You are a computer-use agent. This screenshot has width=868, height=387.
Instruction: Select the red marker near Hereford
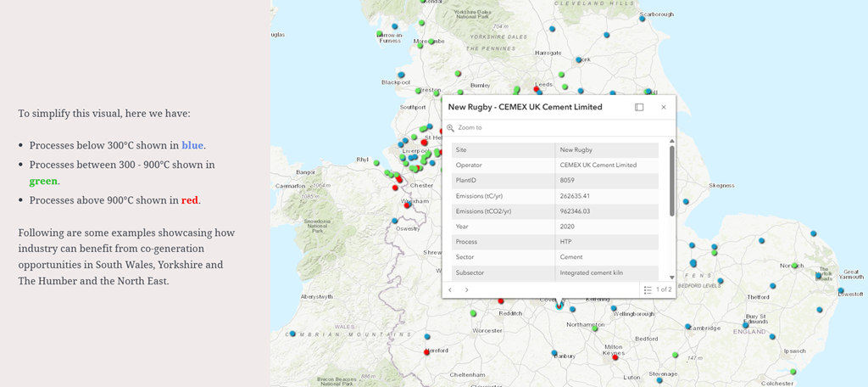(426, 352)
